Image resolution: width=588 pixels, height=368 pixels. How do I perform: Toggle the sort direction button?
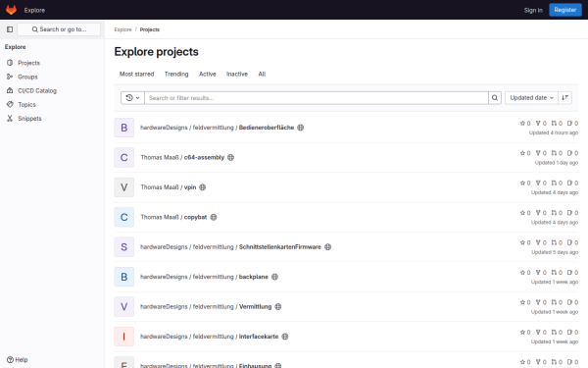[564, 97]
